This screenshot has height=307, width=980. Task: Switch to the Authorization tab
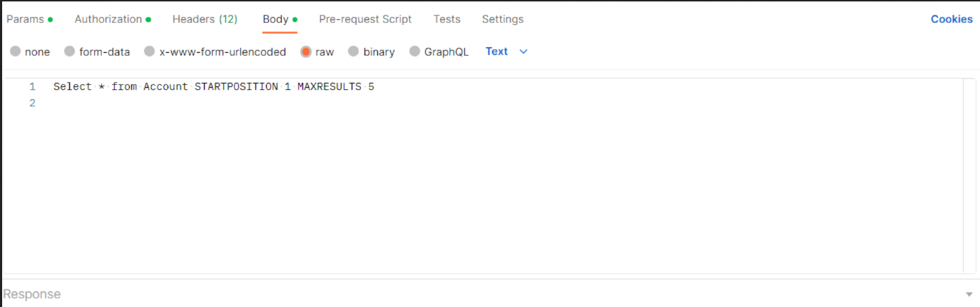click(108, 19)
